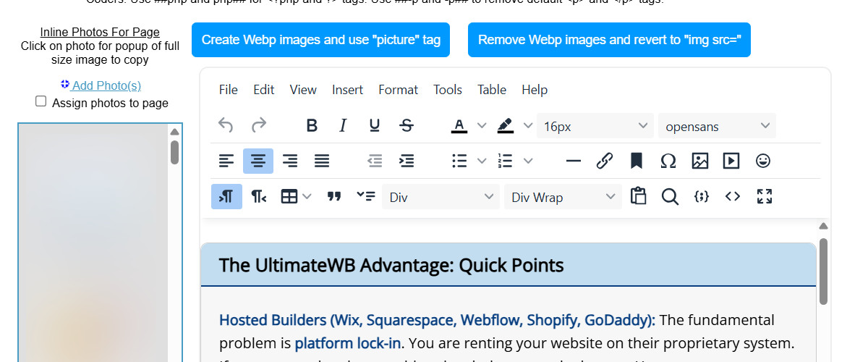This screenshot has width=868, height=362.
Task: Insert or edit a link
Action: (x=605, y=161)
